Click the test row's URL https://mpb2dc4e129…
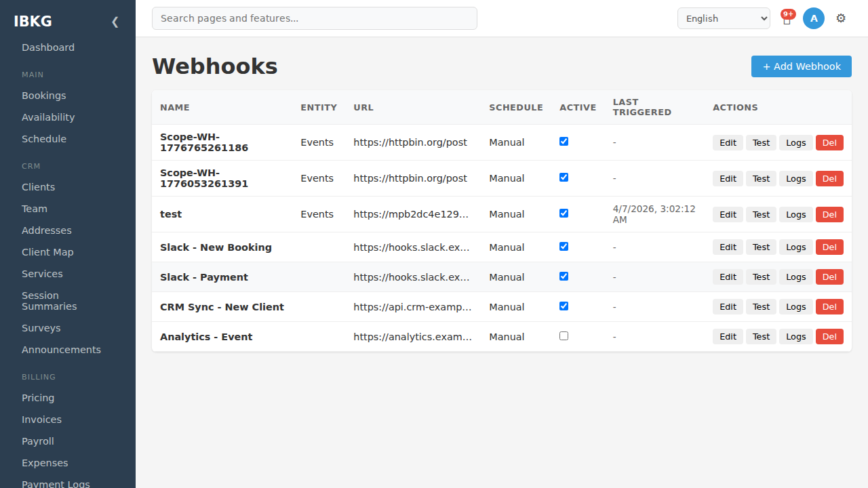Image resolution: width=868 pixels, height=488 pixels. pos(410,214)
